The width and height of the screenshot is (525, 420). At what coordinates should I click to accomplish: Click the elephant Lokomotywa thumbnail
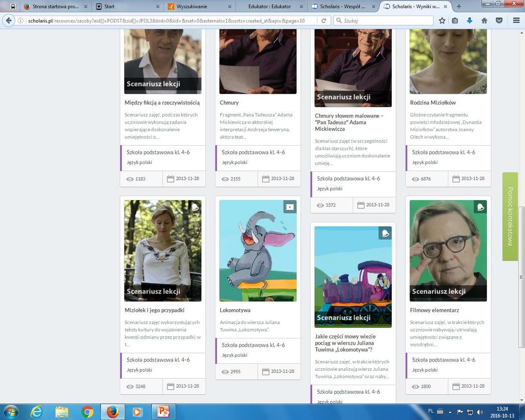[258, 251]
